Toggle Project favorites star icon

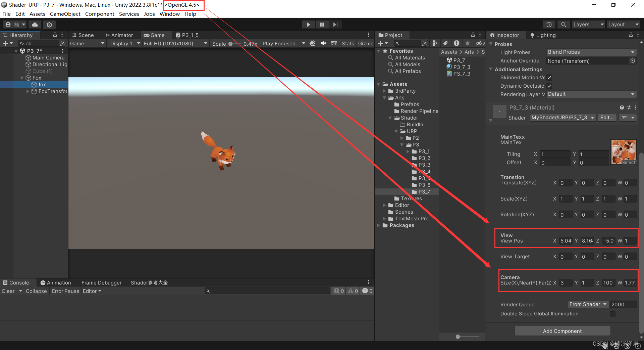coord(468,43)
